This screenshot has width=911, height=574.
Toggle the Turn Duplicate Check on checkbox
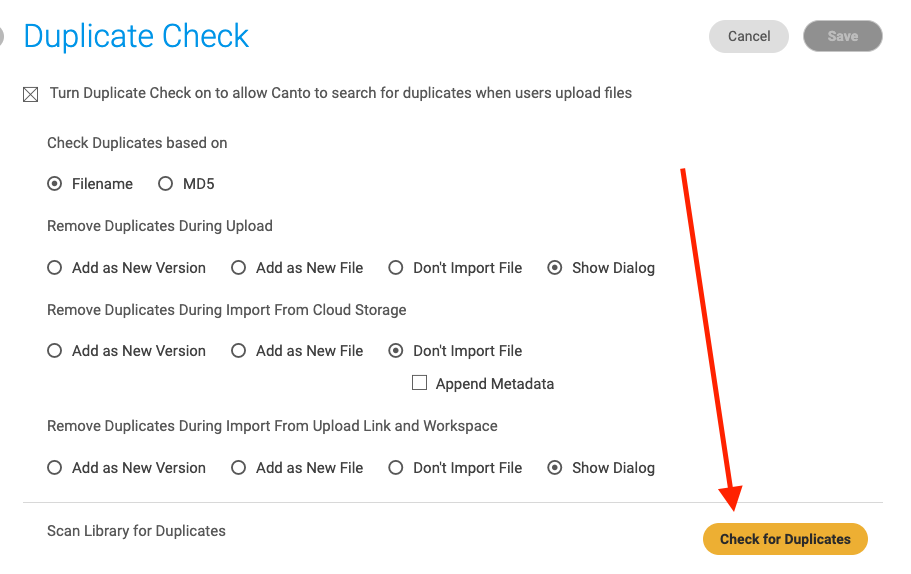31,94
